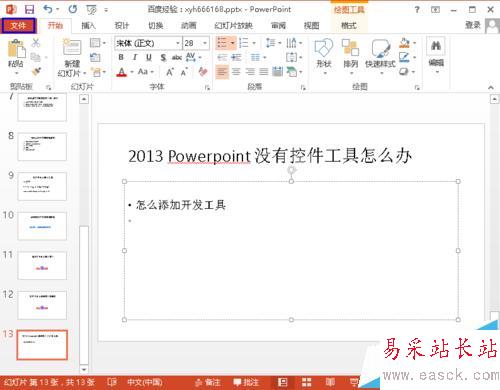The width and height of the screenshot is (500, 390).
Task: Open the 动画 animations tab
Action: tap(189, 25)
